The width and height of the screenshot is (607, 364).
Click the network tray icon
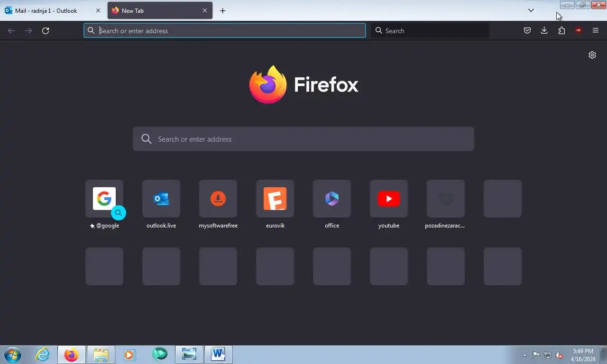click(548, 355)
